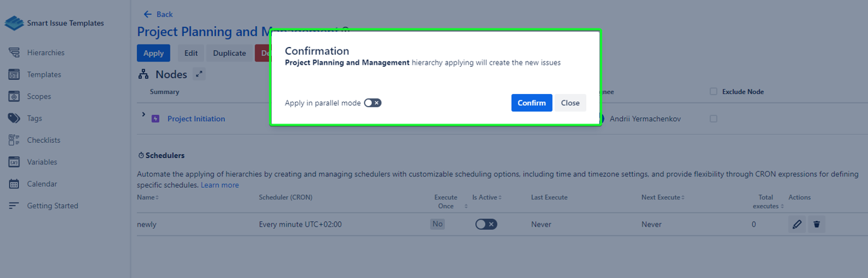Click the Templates sidebar icon

tap(14, 75)
